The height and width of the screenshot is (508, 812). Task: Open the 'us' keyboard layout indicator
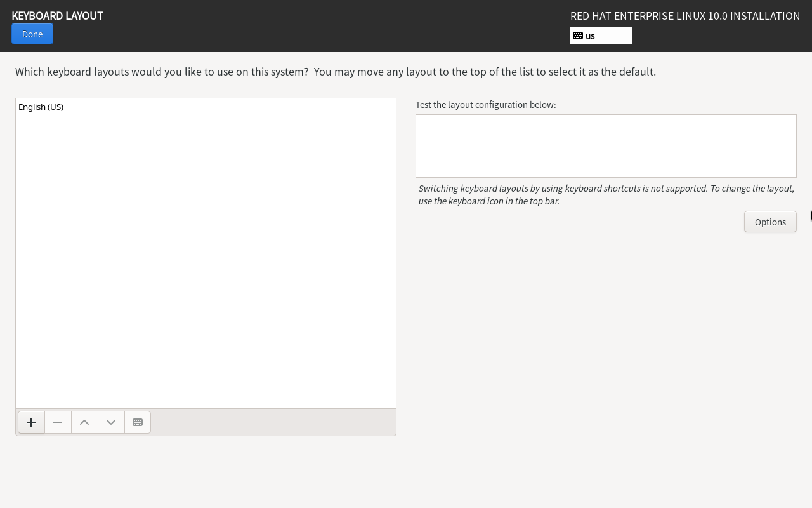point(601,36)
